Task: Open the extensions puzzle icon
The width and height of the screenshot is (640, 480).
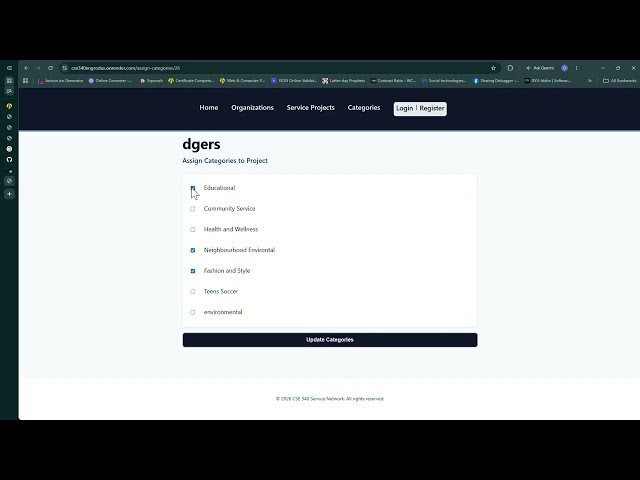Action: coord(510,68)
